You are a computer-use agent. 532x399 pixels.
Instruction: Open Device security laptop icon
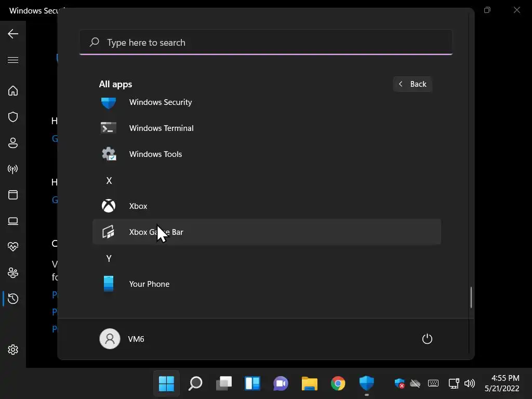click(13, 221)
